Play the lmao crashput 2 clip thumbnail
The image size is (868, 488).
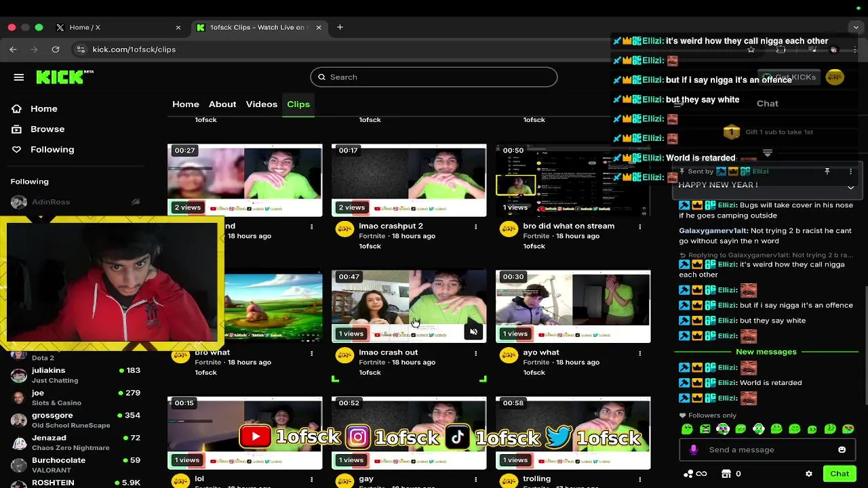pos(409,180)
